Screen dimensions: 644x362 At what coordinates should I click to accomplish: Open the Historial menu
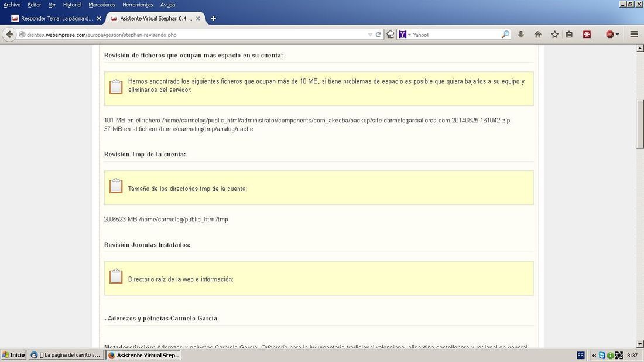click(72, 5)
